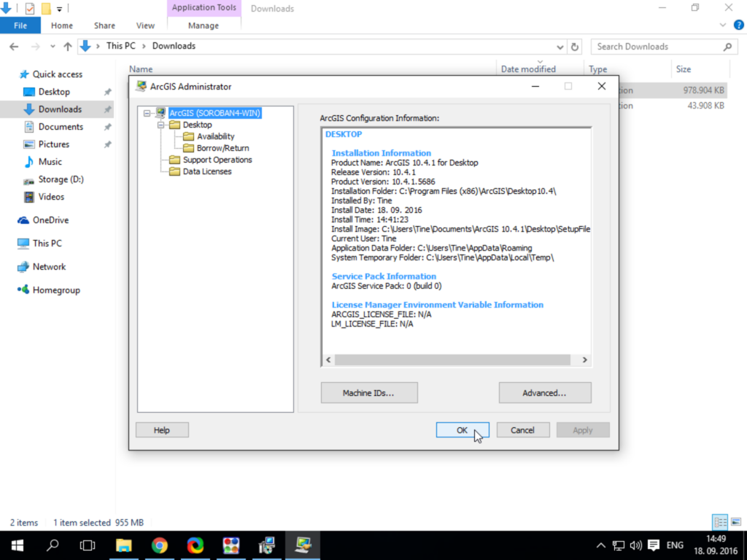
Task: Click the Advanced... button
Action: pyautogui.click(x=545, y=393)
